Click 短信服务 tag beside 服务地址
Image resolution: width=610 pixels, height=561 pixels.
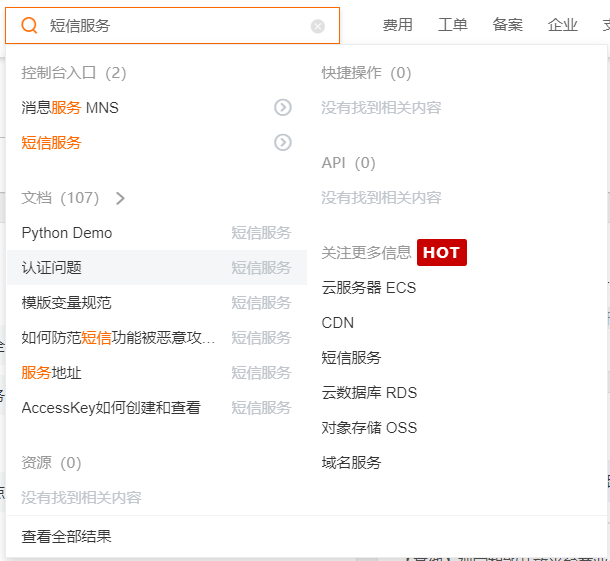point(261,373)
